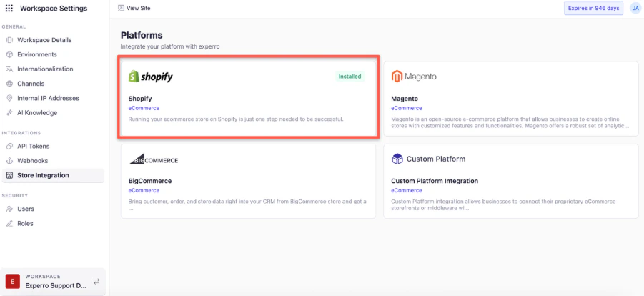Click the Expires in 946 days badge
This screenshot has width=644, height=296.
pos(593,9)
